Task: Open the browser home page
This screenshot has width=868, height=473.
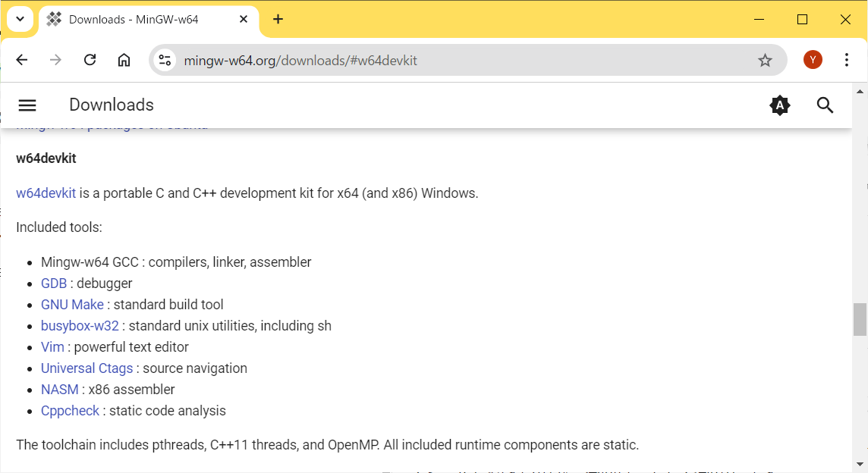Action: (124, 61)
